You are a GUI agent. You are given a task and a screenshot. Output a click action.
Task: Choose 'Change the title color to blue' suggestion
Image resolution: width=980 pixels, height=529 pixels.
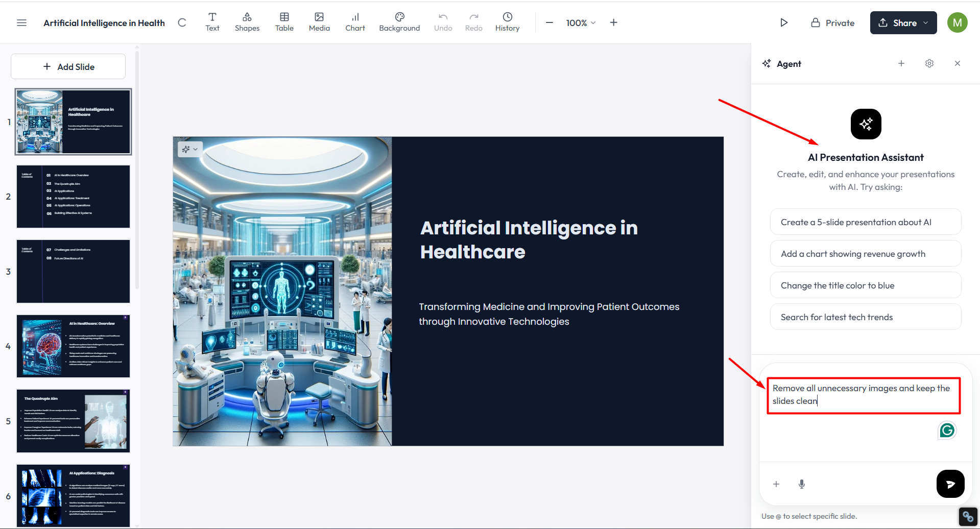click(865, 285)
